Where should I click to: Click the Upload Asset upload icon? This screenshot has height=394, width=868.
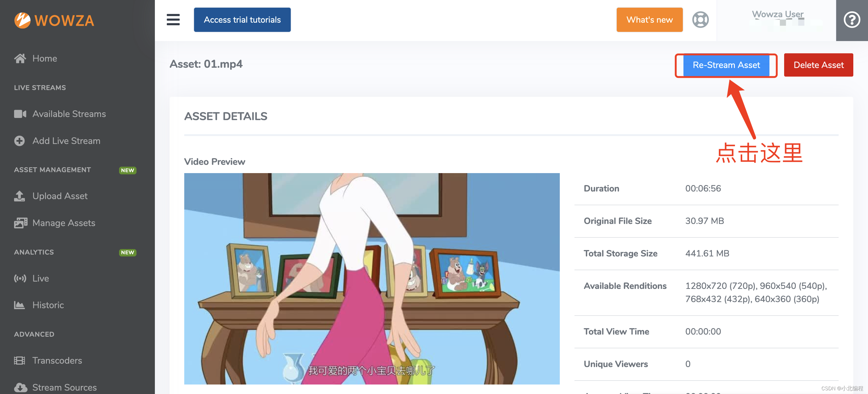pyautogui.click(x=20, y=196)
